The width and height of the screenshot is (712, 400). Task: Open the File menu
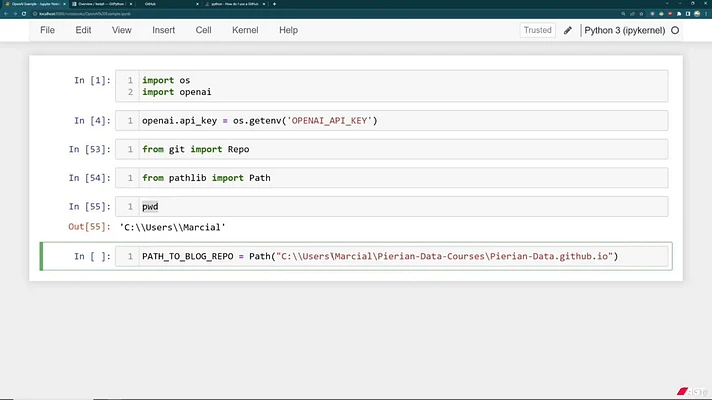coord(47,30)
